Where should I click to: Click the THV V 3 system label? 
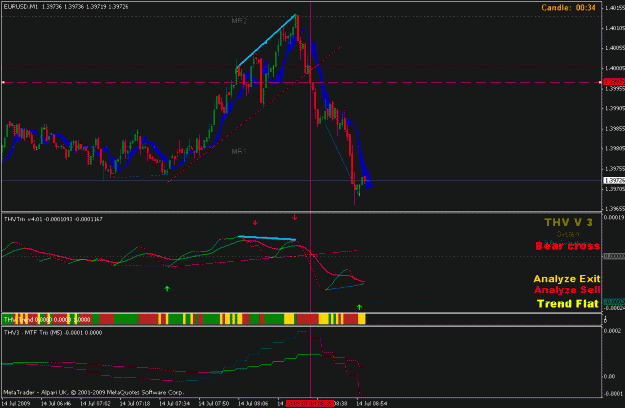568,222
